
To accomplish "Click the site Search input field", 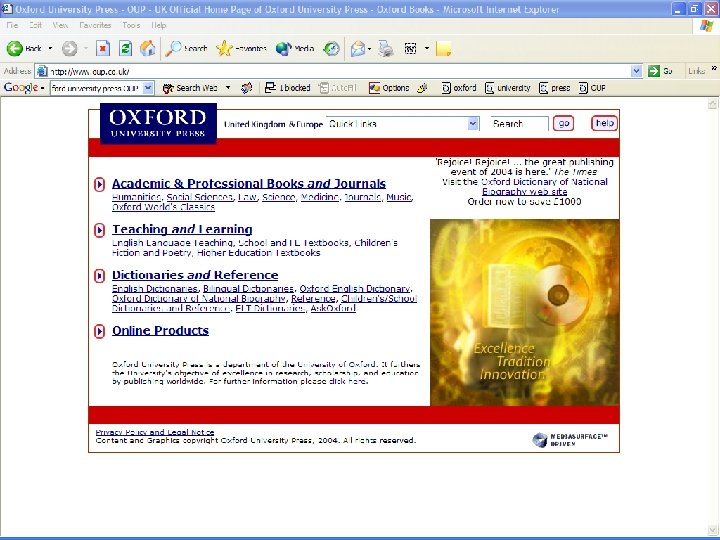I will click(x=519, y=124).
